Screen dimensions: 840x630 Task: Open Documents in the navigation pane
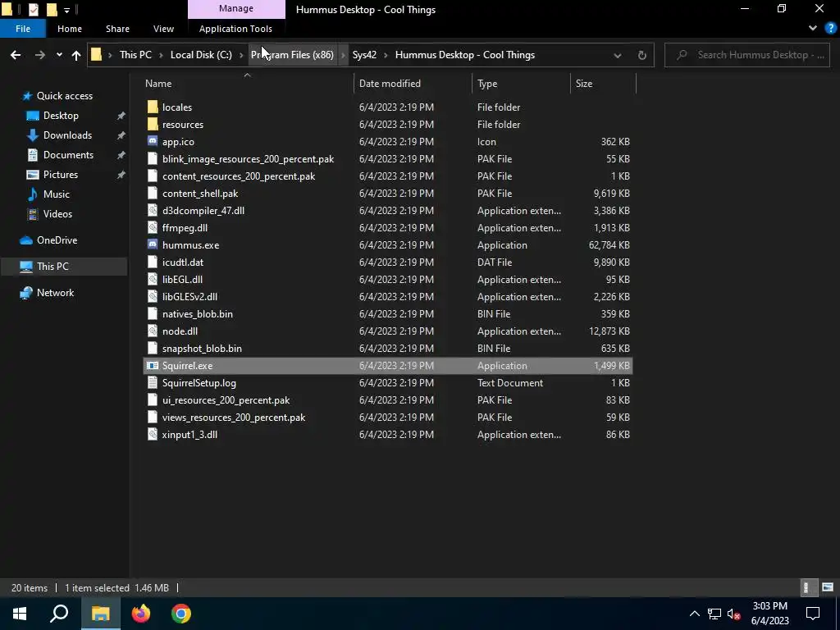68,155
